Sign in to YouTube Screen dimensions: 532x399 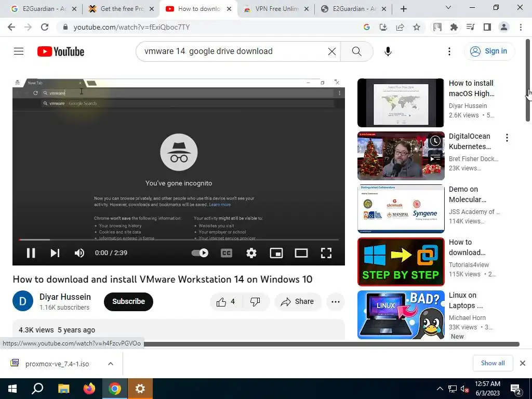click(489, 51)
